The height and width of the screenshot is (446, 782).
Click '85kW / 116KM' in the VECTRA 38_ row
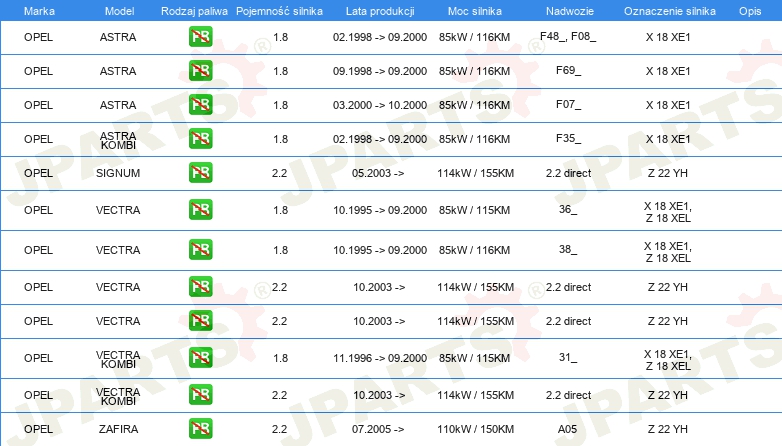pos(474,250)
